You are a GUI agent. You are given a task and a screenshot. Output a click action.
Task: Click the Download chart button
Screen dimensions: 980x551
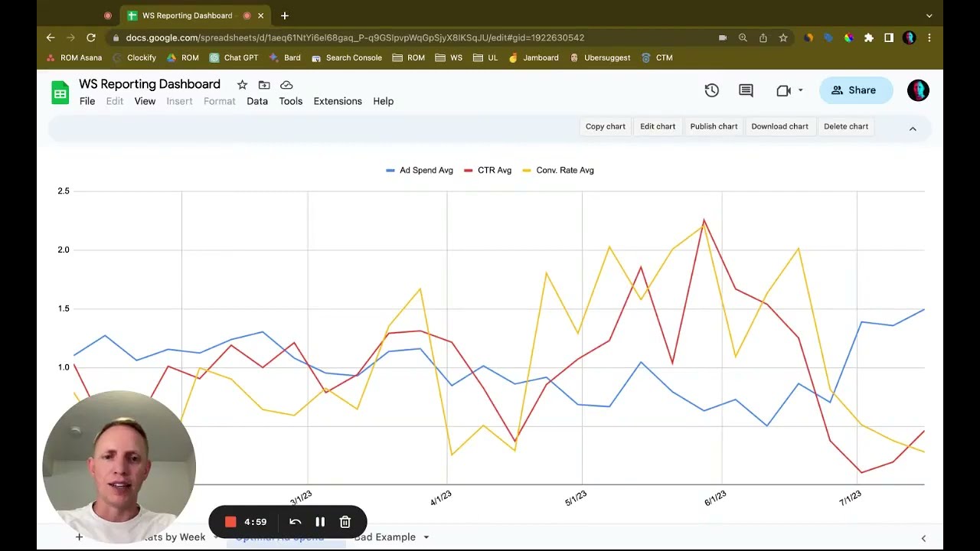[779, 126]
